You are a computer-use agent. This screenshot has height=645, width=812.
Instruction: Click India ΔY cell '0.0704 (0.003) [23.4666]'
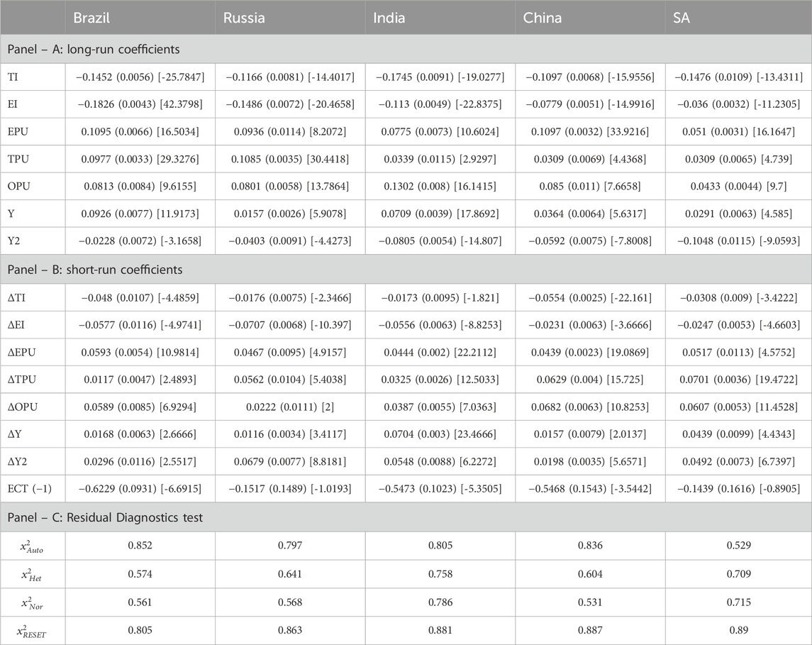pyautogui.click(x=440, y=434)
